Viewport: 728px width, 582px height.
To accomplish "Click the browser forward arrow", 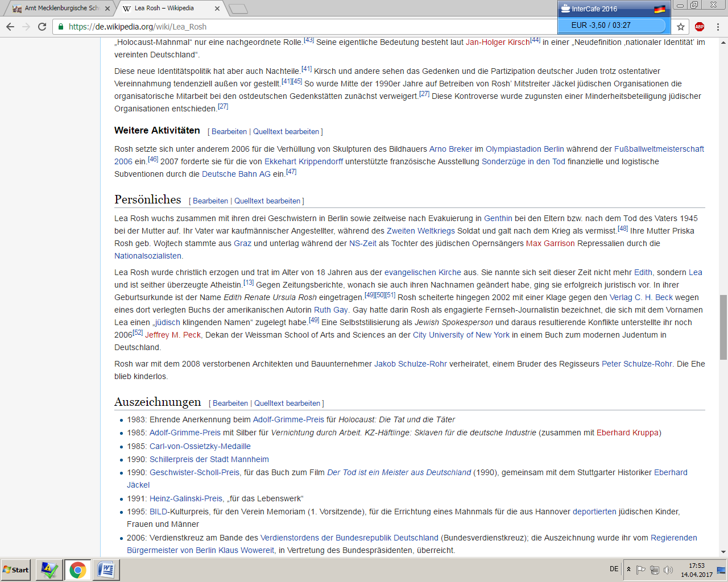I will [x=26, y=27].
